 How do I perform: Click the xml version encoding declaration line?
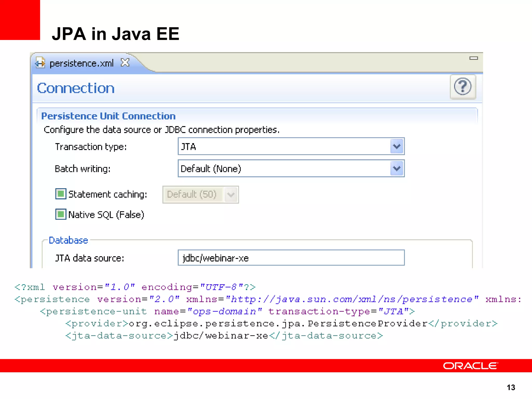[135, 287]
